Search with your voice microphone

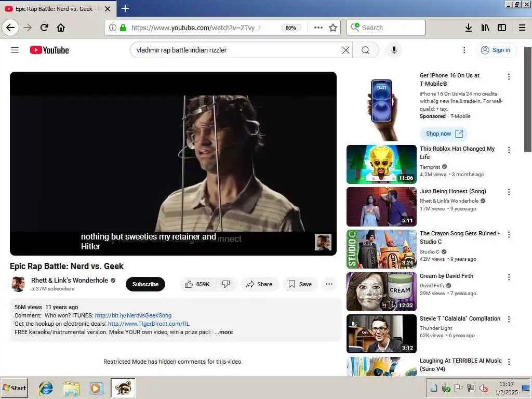(394, 50)
